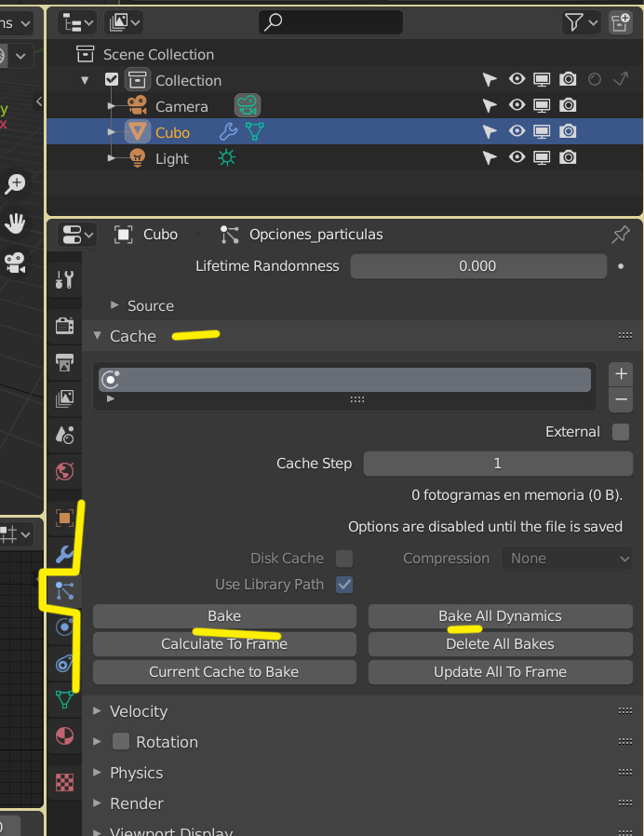Open the Render properties tab

click(64, 325)
